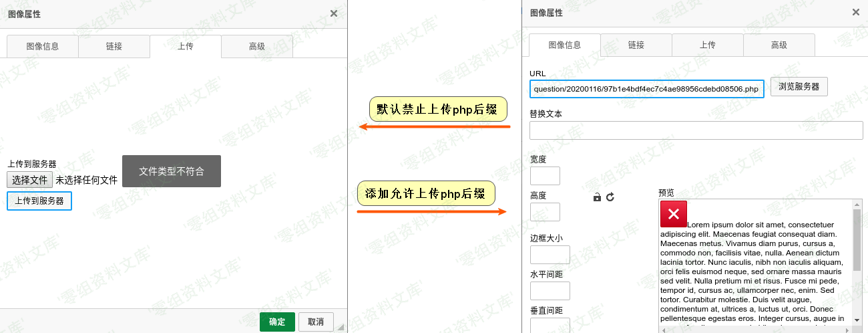Viewport: 868px width, 333px height.
Task: Open 图像信息 tab in the left dialog
Action: pyautogui.click(x=43, y=47)
